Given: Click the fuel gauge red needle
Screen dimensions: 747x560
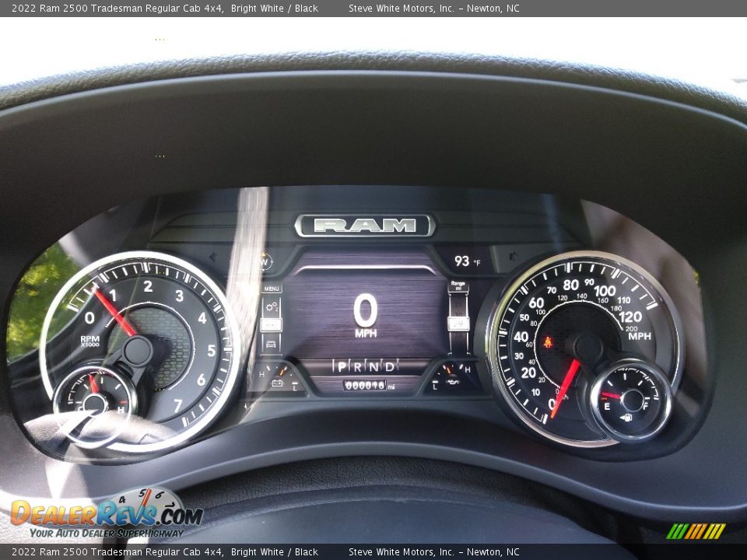Looking at the screenshot, I should (612, 396).
